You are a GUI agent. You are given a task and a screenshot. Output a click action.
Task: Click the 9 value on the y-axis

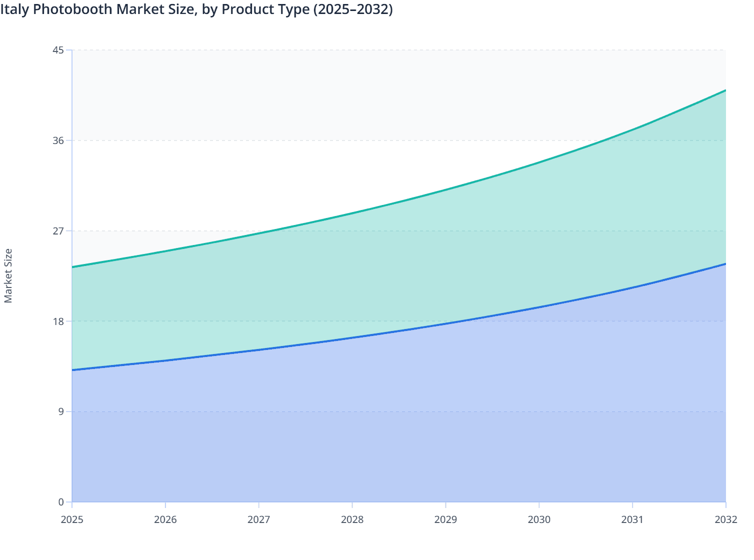(60, 411)
